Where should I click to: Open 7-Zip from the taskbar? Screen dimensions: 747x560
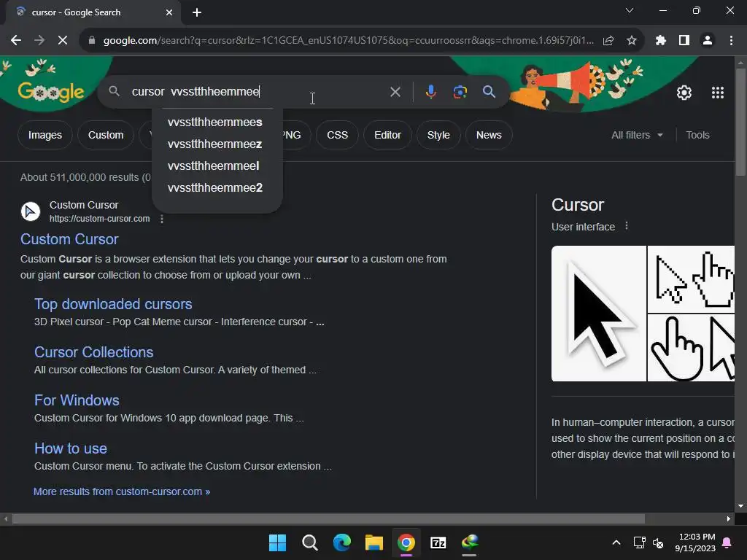(438, 542)
